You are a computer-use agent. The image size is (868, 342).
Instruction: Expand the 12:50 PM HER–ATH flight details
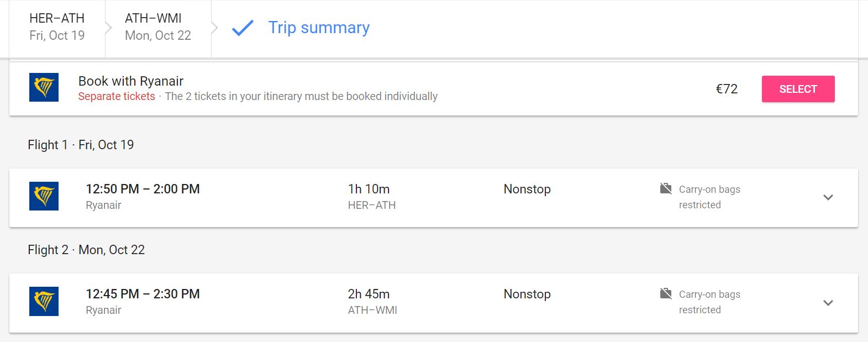coord(828,197)
